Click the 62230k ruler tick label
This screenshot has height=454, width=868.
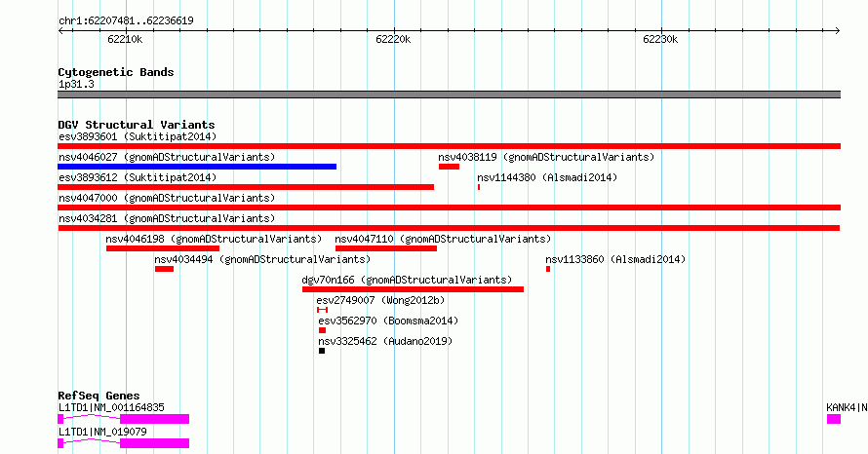coord(660,39)
